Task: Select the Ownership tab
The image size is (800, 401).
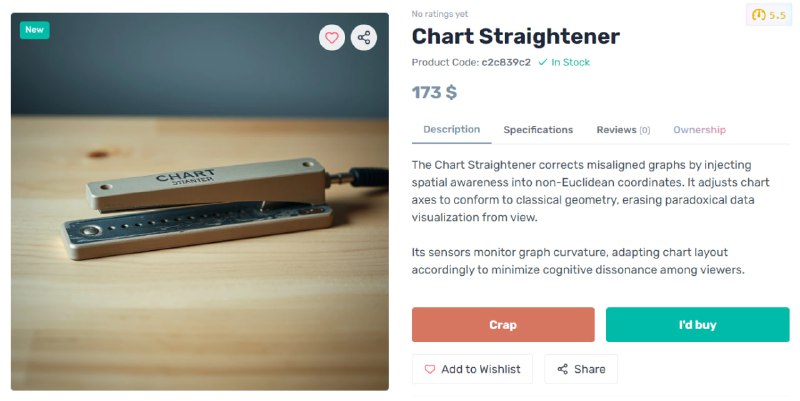Action: coord(699,130)
